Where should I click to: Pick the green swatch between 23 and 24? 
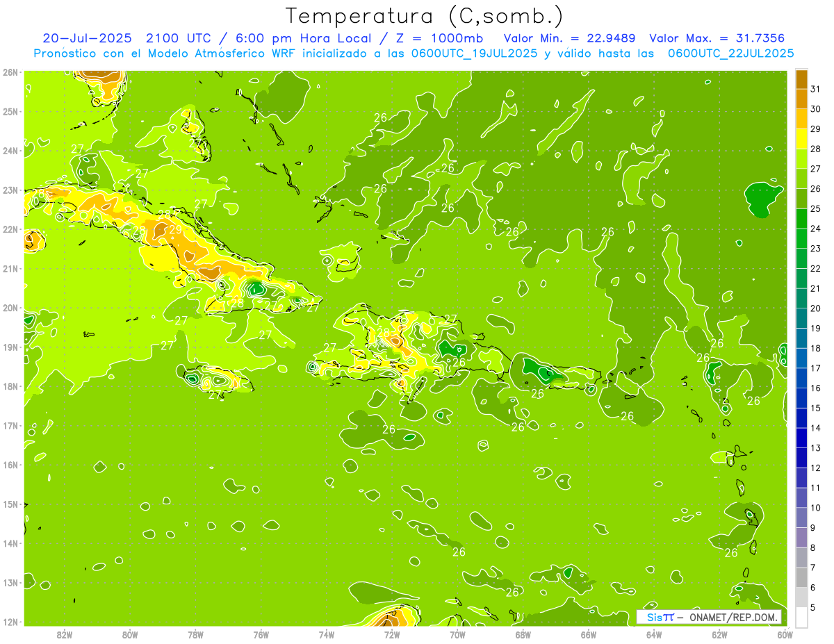point(801,238)
